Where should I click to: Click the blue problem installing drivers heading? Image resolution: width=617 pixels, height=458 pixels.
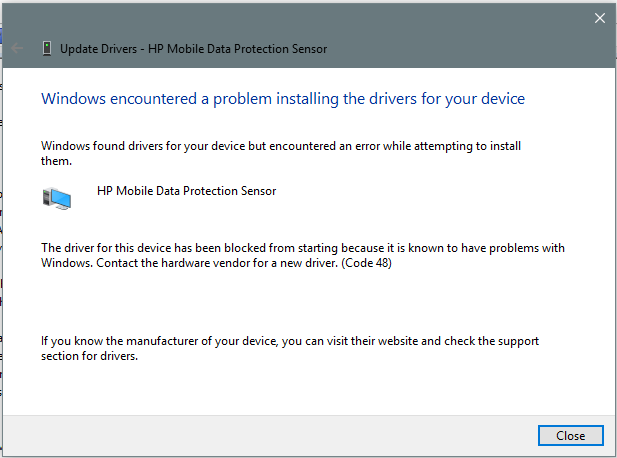tap(283, 99)
